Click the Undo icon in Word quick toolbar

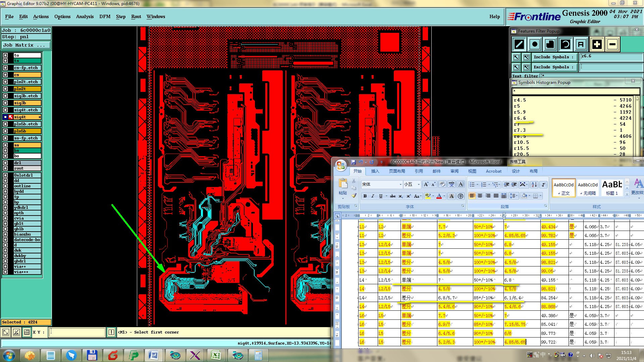click(361, 162)
